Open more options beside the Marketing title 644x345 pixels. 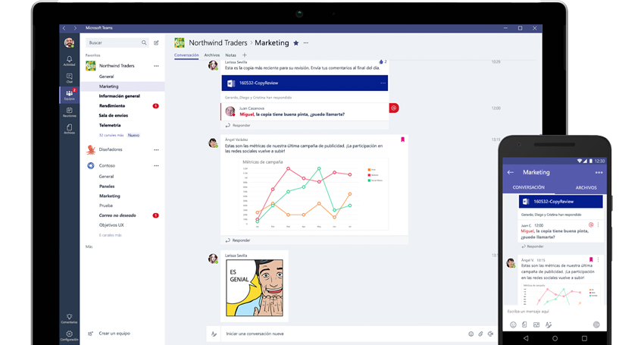[306, 42]
